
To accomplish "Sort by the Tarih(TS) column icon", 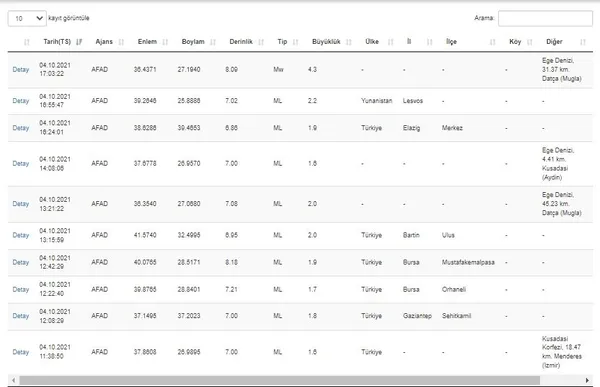I will [x=79, y=42].
